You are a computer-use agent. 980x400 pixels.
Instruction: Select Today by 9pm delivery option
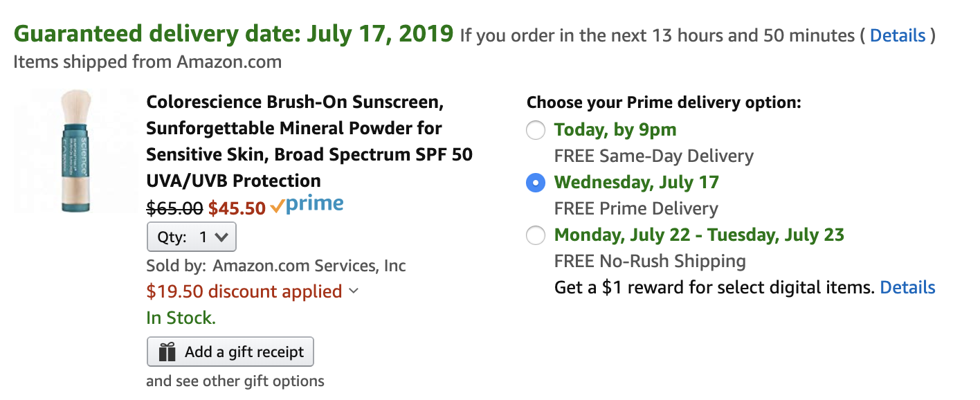(536, 130)
